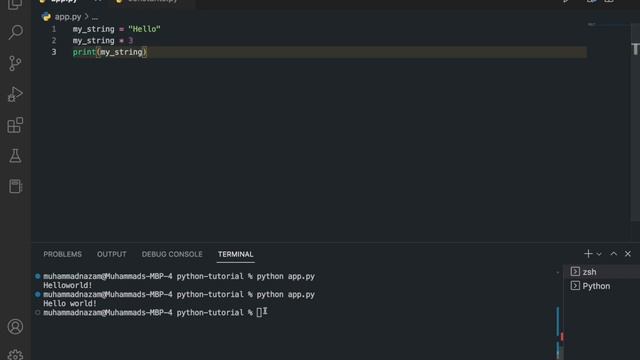Open the Explorer files view
The width and height of the screenshot is (640, 360).
click(16, 4)
